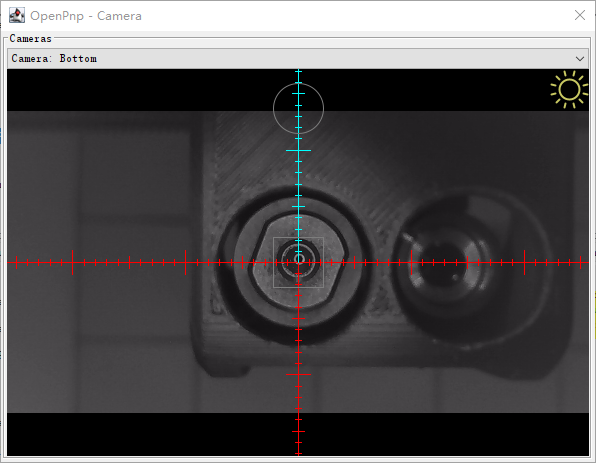
Task: Click the widest cyan tick mark on the vertical axis
Action: (298, 151)
